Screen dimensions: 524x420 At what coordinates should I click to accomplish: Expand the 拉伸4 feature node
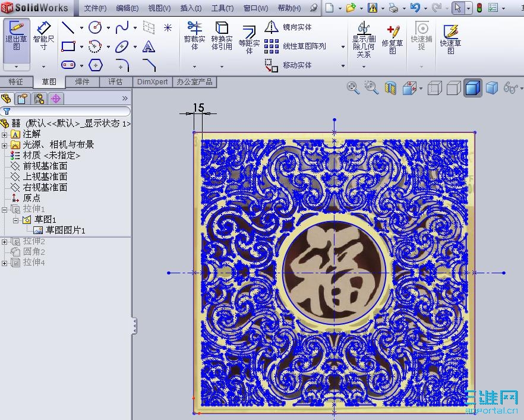coord(4,263)
